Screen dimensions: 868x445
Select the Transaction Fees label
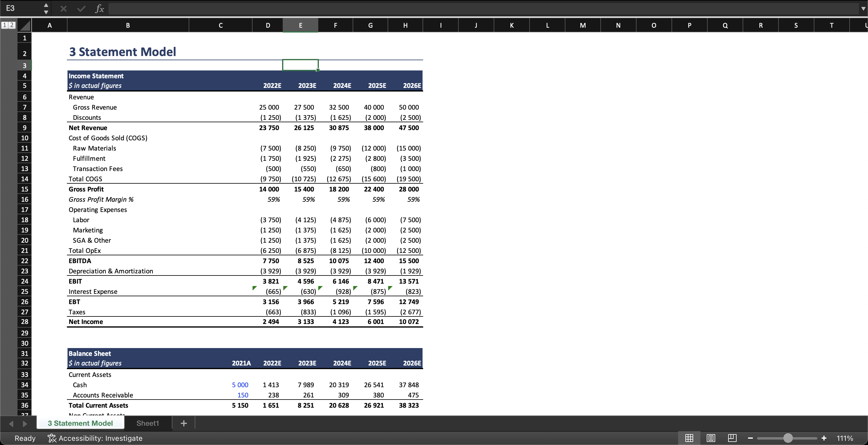pos(98,169)
